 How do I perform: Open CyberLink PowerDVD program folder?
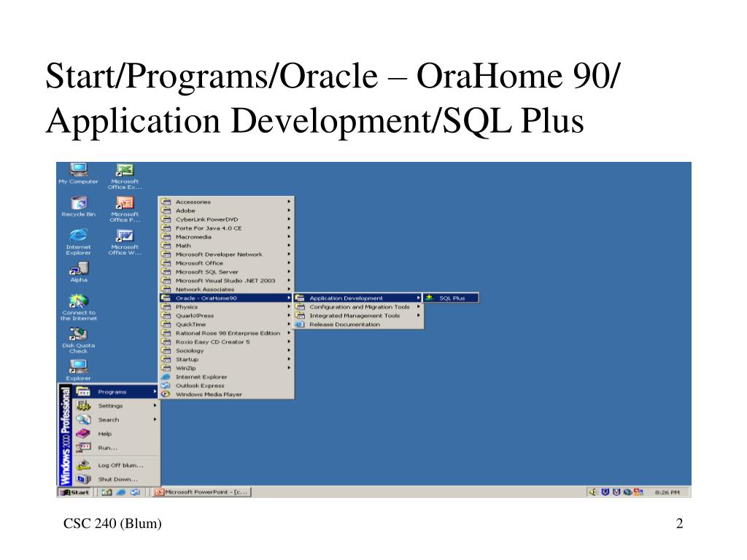click(226, 219)
